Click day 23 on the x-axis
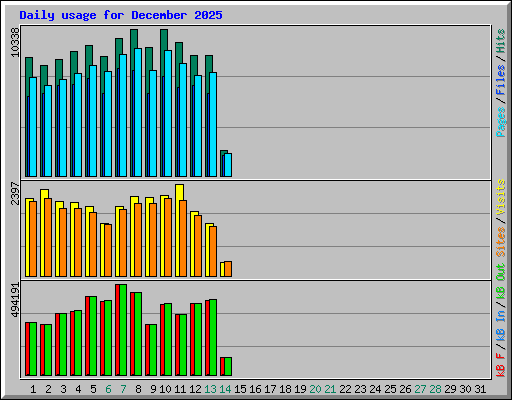Screen dimensions: 512x400 tap(360, 389)
